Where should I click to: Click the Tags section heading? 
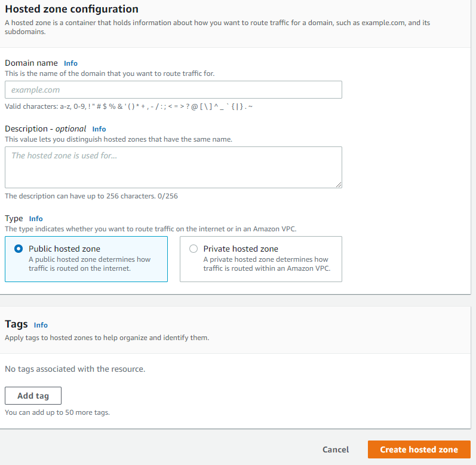(x=16, y=325)
